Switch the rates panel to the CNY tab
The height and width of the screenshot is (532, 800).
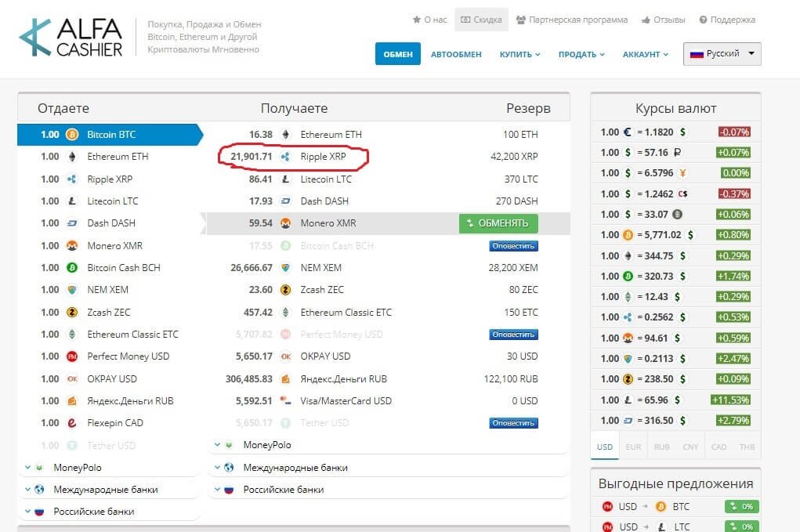coord(690,447)
